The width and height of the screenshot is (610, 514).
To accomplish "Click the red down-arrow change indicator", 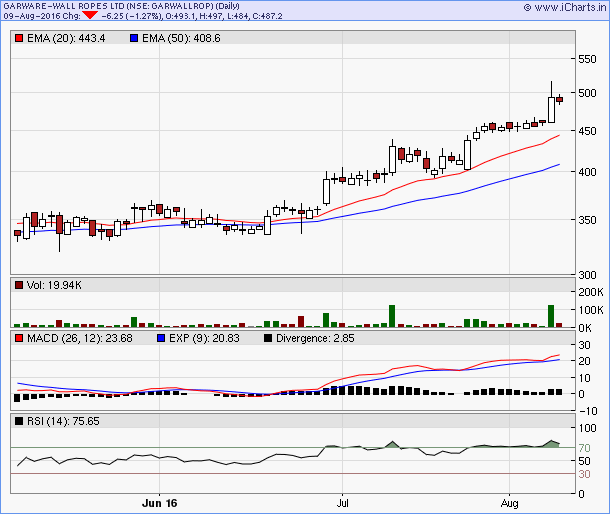I will (x=90, y=15).
